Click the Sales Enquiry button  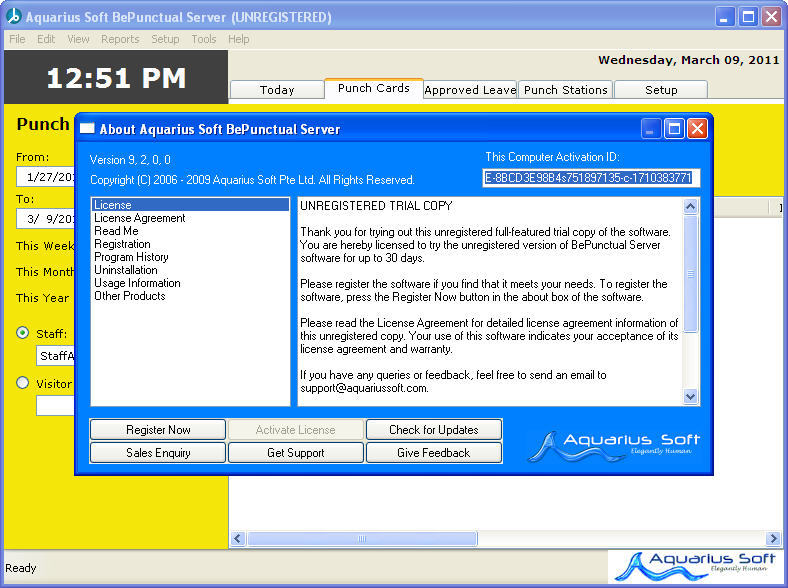coord(158,453)
